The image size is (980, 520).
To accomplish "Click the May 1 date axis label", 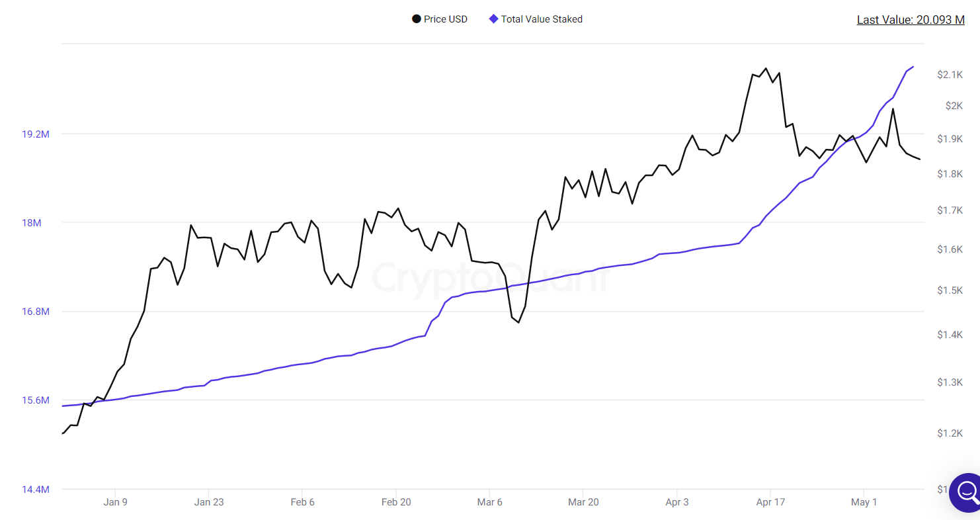I will click(x=864, y=502).
